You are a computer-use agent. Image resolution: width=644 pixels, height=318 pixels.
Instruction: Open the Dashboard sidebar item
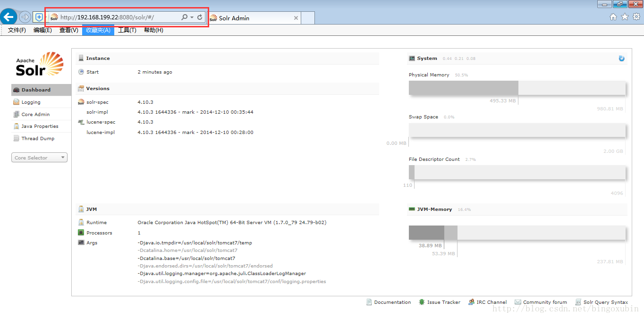41,90
